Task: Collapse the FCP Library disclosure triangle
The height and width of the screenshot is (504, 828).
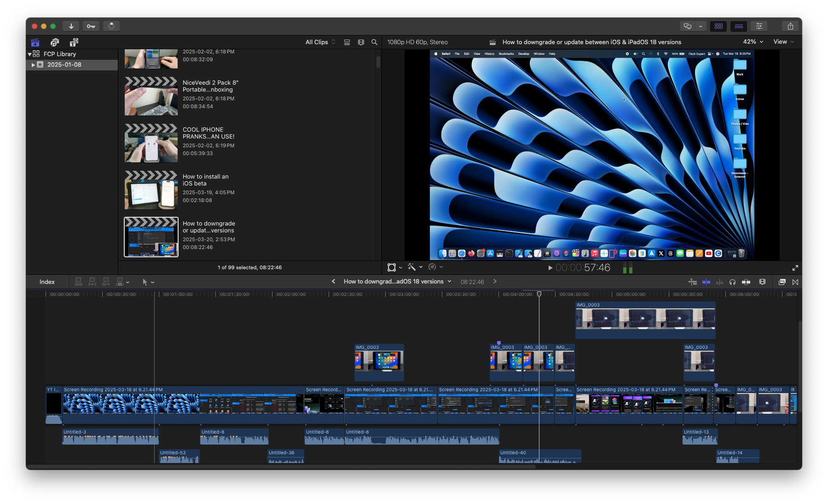Action: 30,54
